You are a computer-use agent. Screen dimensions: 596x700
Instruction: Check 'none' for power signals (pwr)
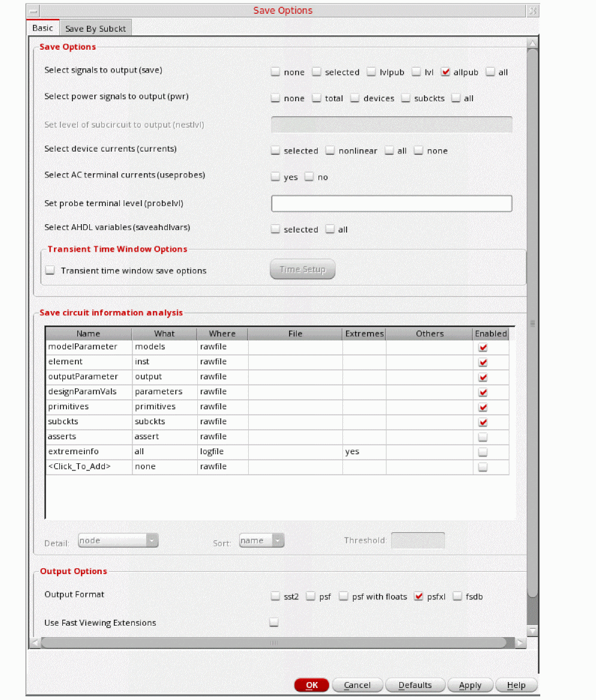275,98
